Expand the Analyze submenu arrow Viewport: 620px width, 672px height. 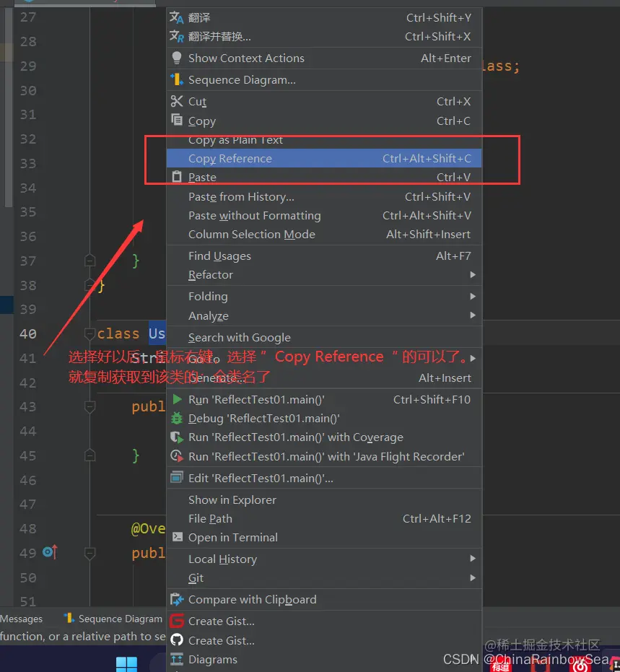pos(473,315)
